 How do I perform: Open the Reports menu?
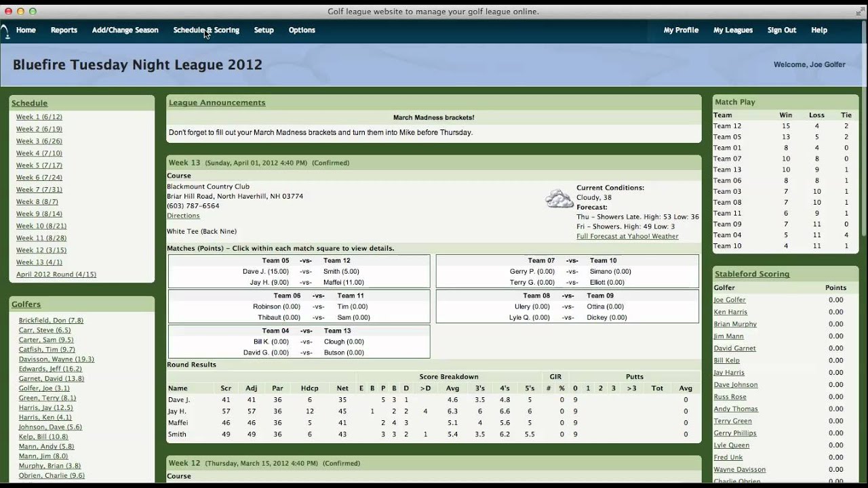pyautogui.click(x=64, y=30)
